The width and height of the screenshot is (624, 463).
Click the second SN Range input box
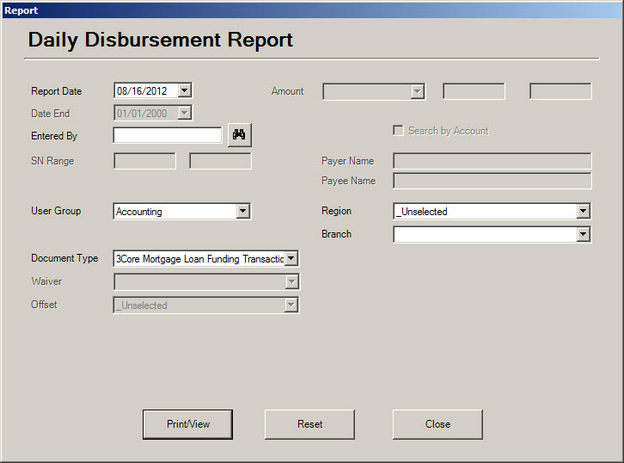(220, 161)
